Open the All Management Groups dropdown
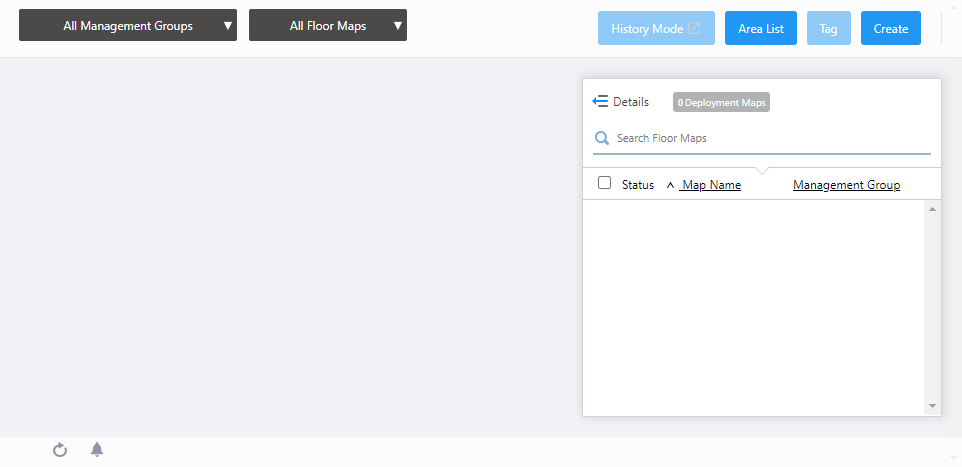Image resolution: width=962 pixels, height=467 pixels. (x=128, y=25)
